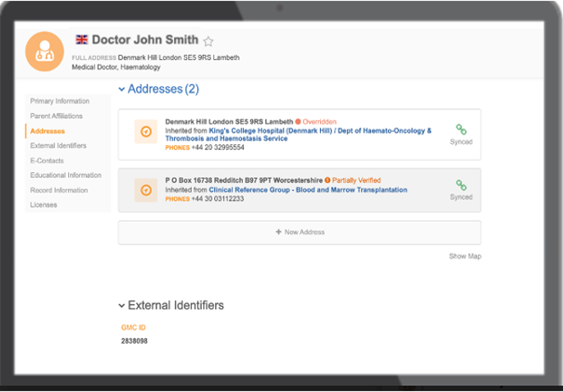The width and height of the screenshot is (563, 392).
Task: Open E-Contacts sidebar item
Action: 47,161
